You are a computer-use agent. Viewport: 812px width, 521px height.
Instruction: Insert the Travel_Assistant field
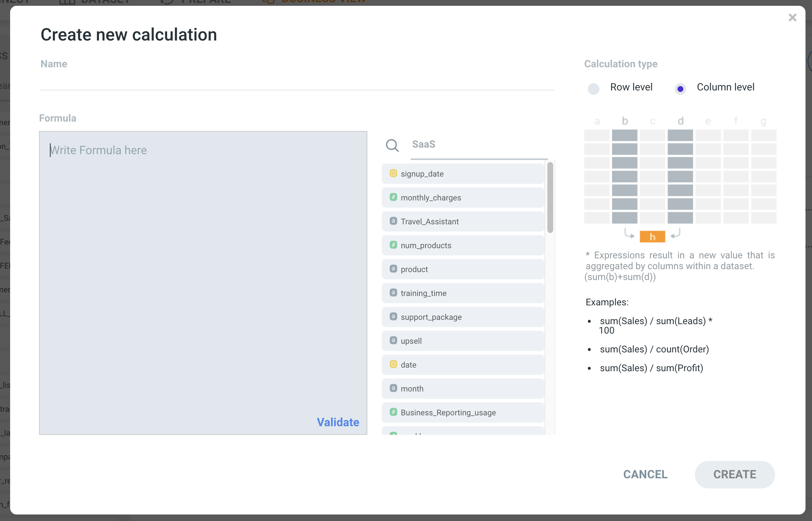463,221
